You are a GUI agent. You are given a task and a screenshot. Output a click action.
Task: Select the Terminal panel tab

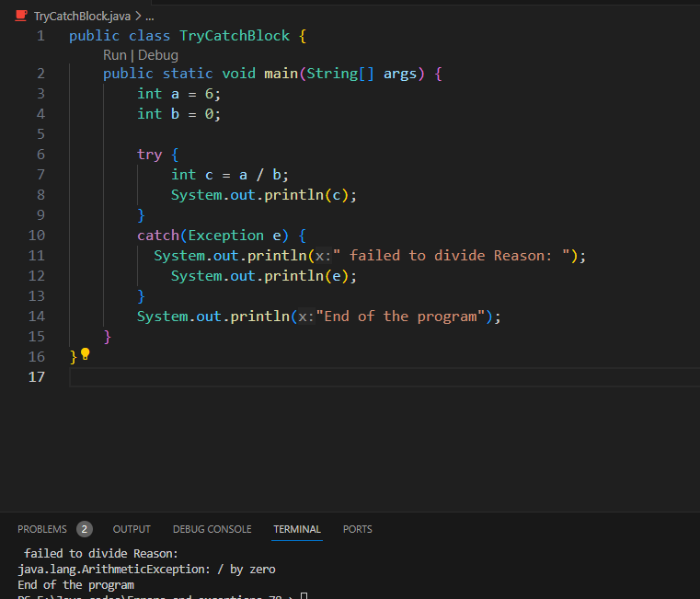click(x=297, y=529)
